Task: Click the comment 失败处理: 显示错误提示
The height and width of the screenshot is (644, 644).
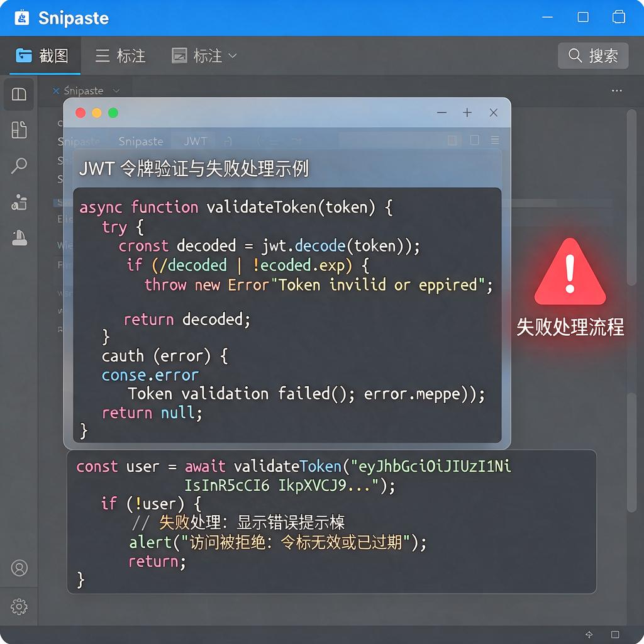Action: pyautogui.click(x=238, y=523)
